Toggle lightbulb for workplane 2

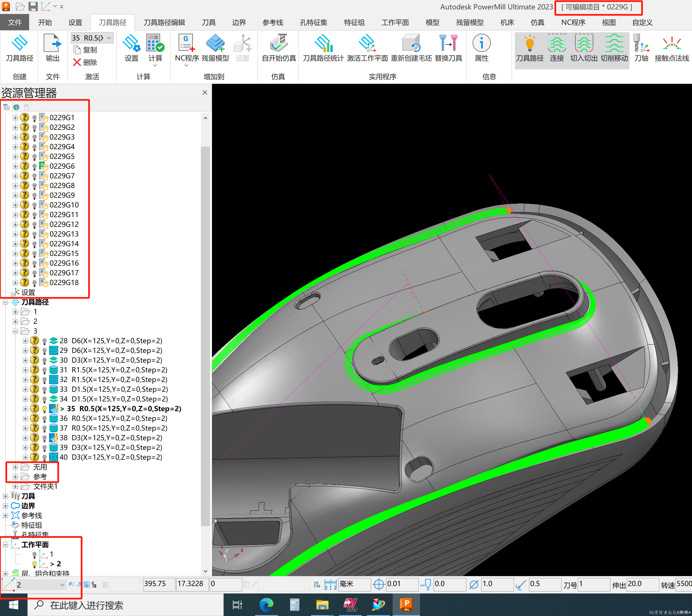pos(34,564)
